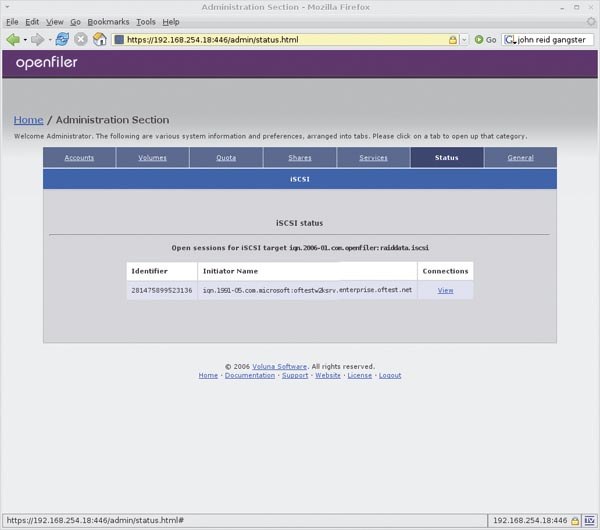Viewport: 600px width, 530px height.
Task: Open the License footer link
Action: 360,375
